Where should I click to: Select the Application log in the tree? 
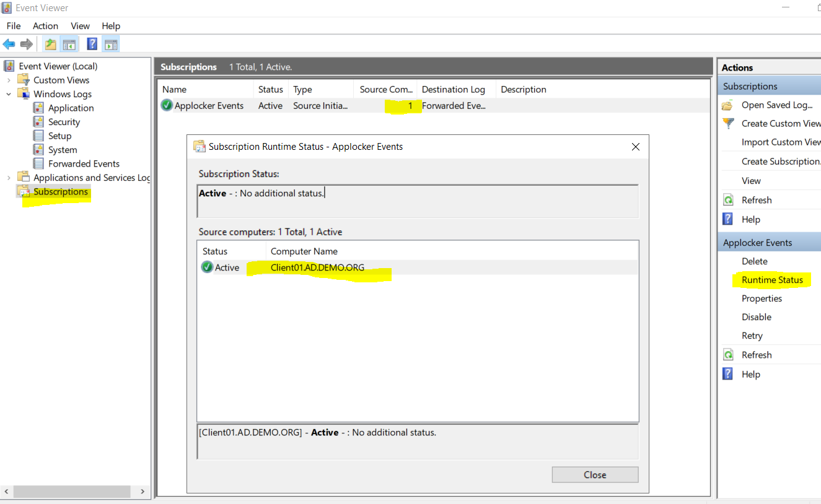pos(71,108)
